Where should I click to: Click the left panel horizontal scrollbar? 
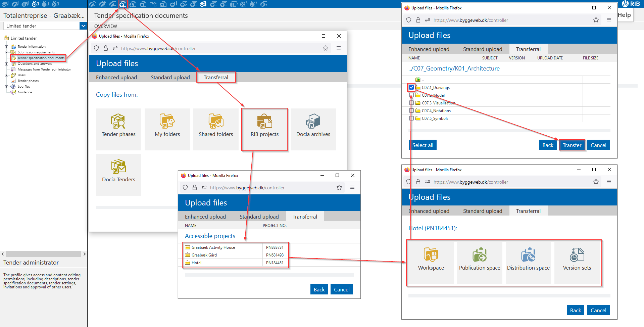(43, 254)
